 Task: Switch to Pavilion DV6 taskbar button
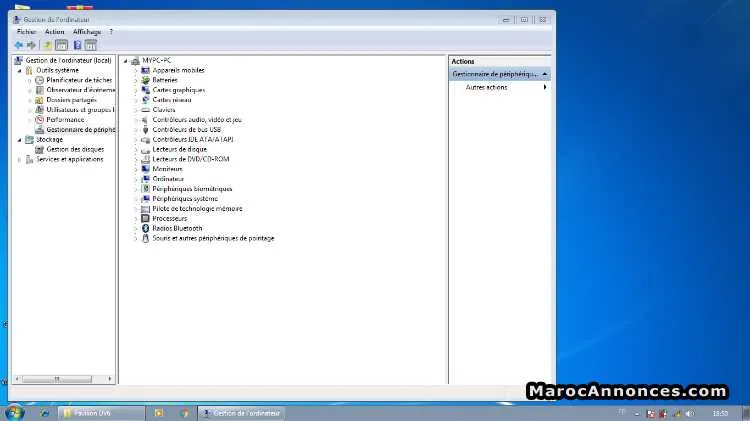pyautogui.click(x=101, y=413)
